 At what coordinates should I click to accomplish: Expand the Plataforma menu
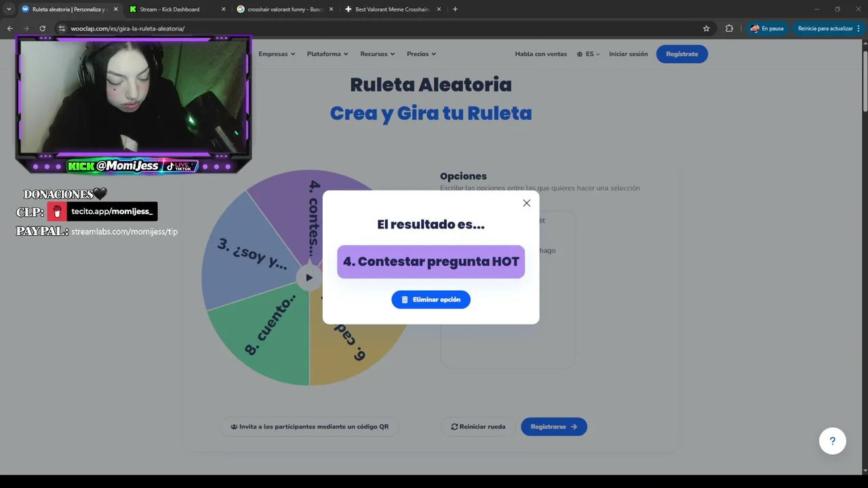click(328, 54)
